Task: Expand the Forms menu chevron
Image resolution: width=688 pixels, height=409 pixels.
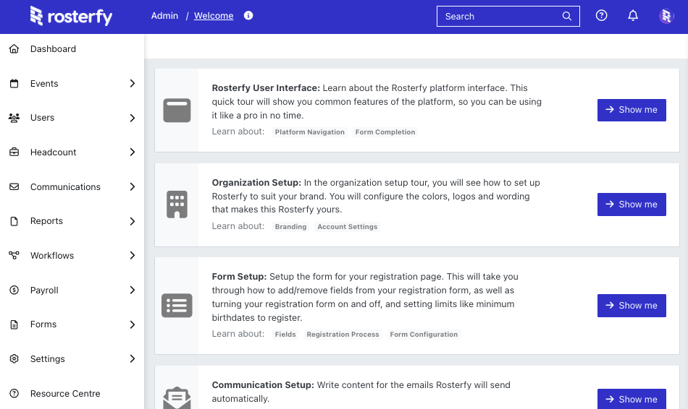Action: [132, 325]
